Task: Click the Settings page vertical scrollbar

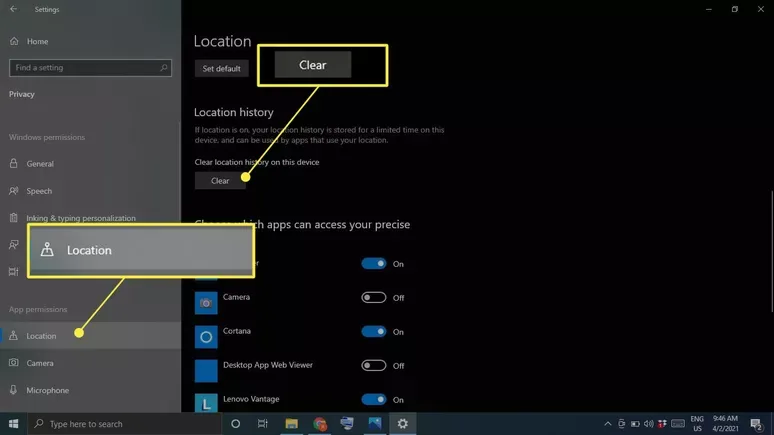Action: tap(772, 251)
